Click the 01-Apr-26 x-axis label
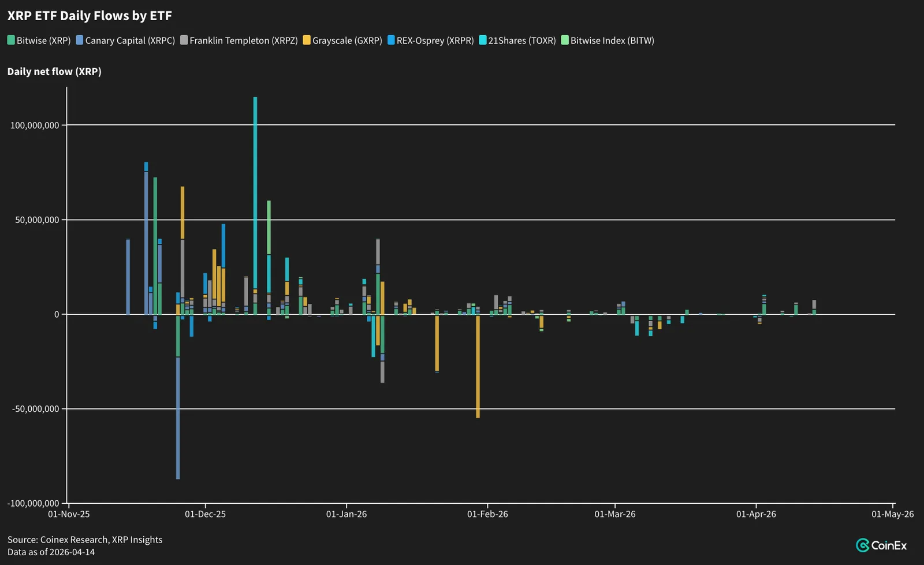The width and height of the screenshot is (924, 565). coord(756,514)
